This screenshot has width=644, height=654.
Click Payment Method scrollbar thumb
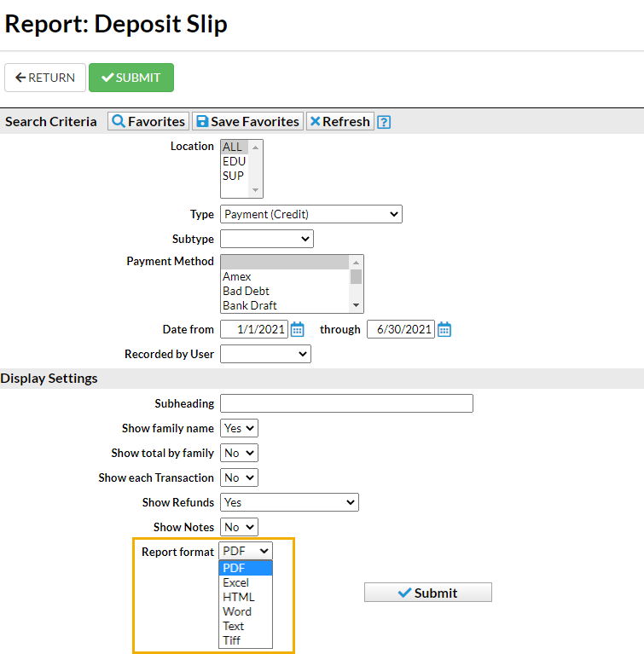tap(356, 276)
